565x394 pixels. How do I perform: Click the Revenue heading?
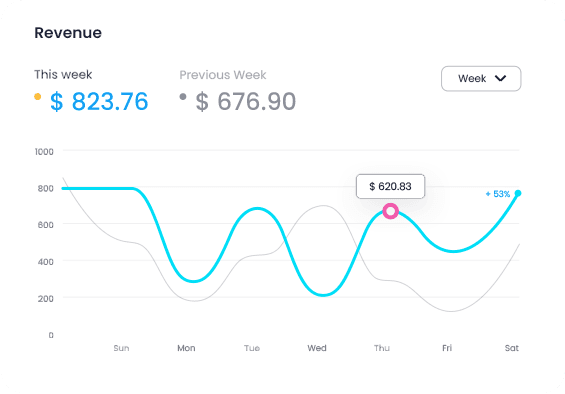tap(68, 33)
